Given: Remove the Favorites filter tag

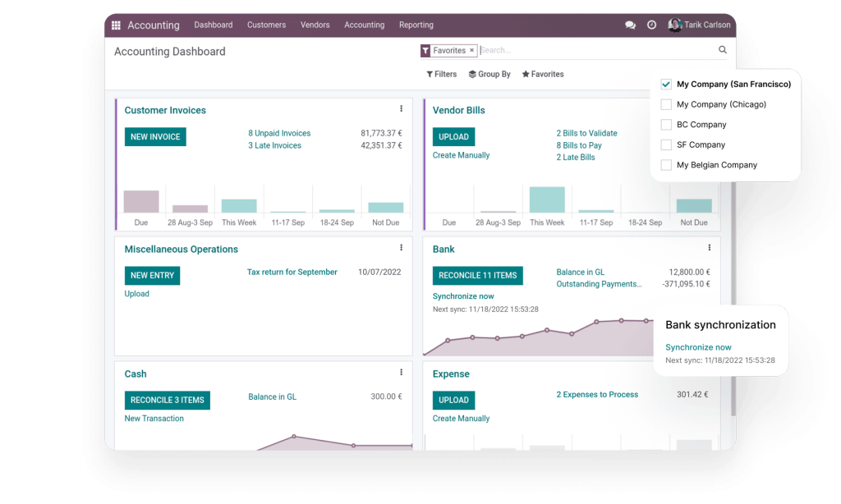Looking at the screenshot, I should pos(472,51).
